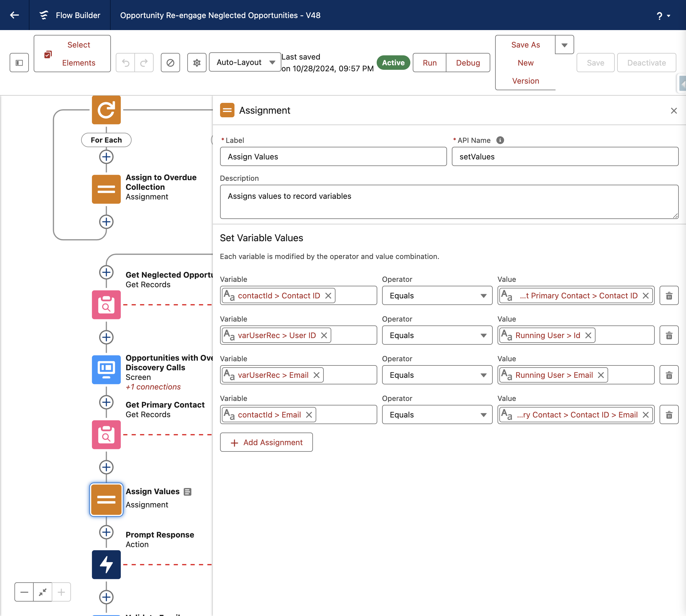Select Assign to Overdue Collection element
686x616 pixels.
pyautogui.click(x=106, y=189)
